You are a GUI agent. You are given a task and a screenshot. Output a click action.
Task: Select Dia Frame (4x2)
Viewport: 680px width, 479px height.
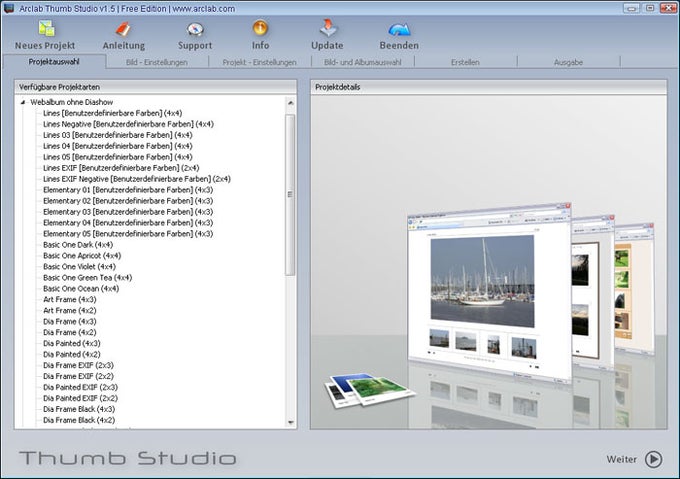(x=70, y=332)
